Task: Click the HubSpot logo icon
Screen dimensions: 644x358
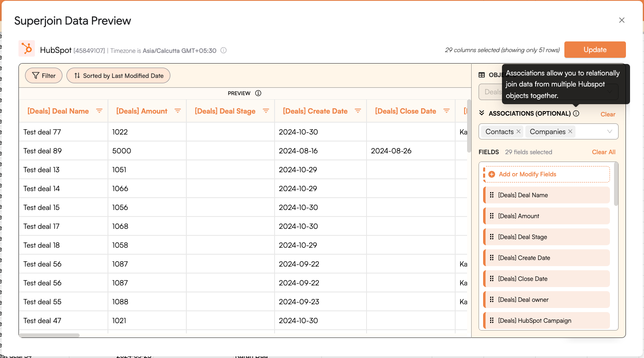Action: pos(27,48)
